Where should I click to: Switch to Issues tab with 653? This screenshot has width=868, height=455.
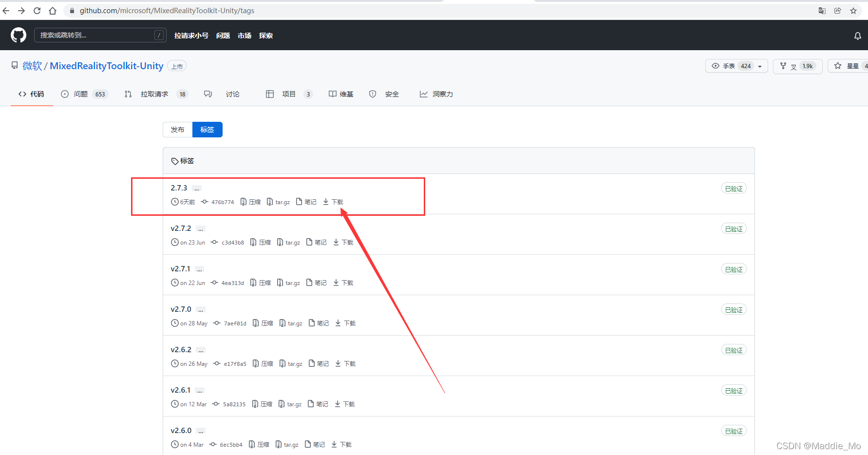pos(84,94)
